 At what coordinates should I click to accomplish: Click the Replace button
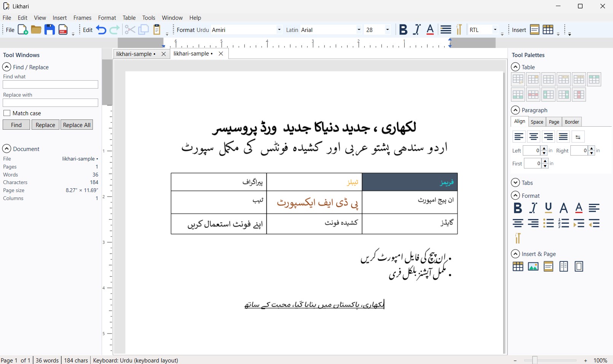[45, 125]
